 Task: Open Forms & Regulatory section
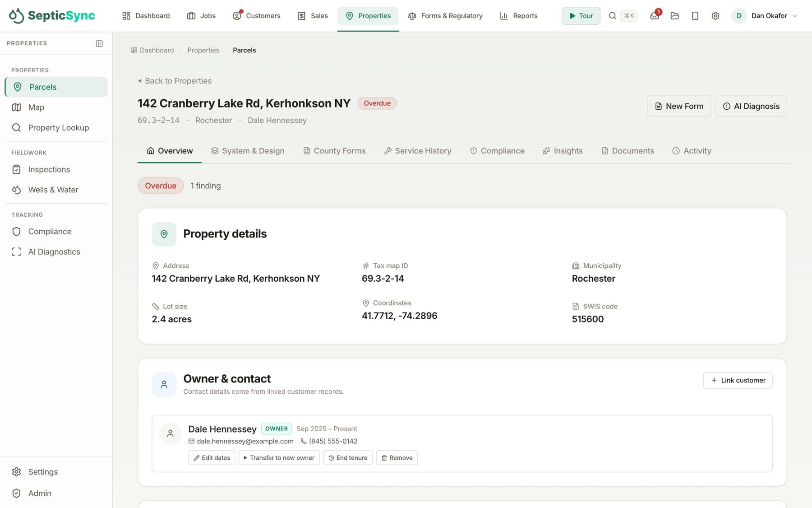coord(445,16)
